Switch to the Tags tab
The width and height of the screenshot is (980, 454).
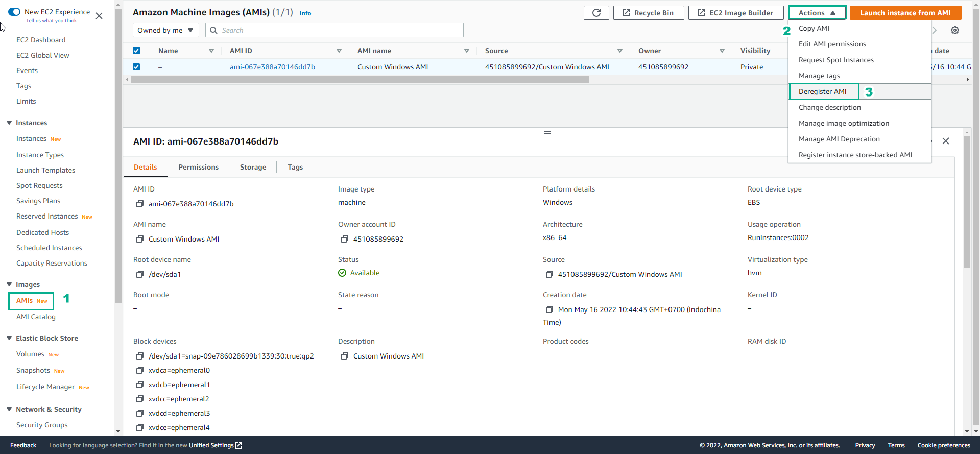[295, 167]
